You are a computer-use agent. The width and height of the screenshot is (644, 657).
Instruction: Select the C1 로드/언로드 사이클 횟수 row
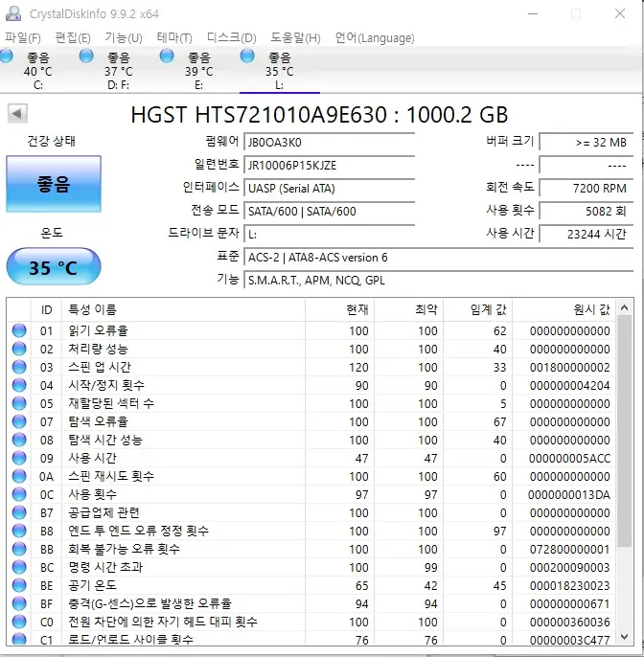(311, 640)
